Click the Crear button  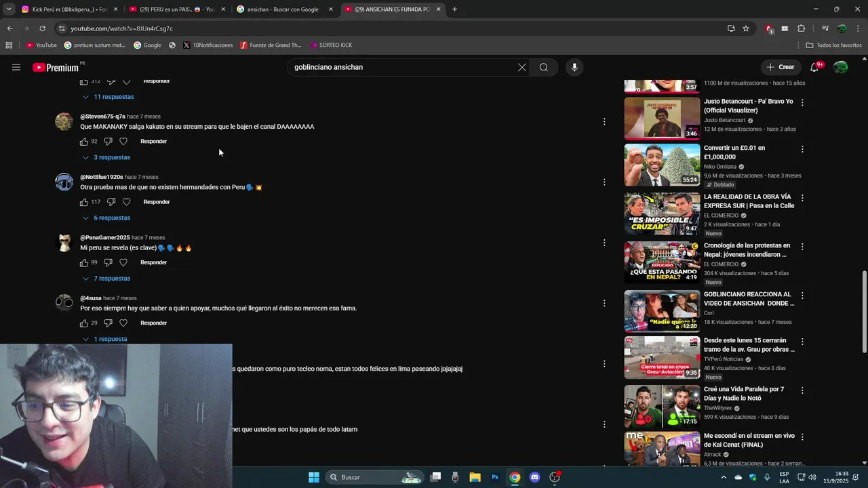pos(780,67)
